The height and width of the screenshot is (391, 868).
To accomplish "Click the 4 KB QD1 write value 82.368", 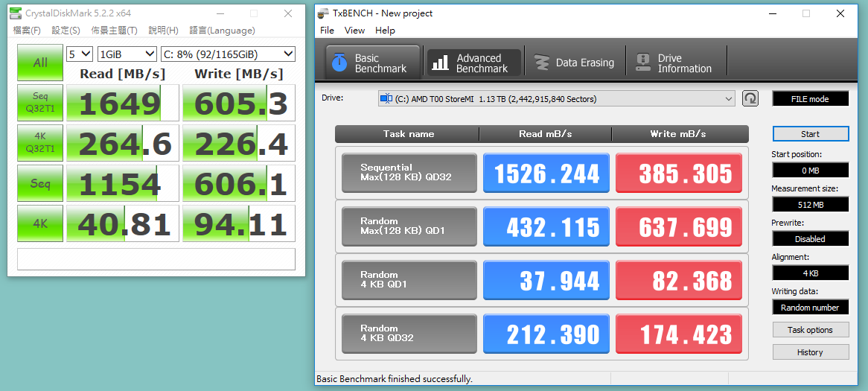I will [x=679, y=280].
